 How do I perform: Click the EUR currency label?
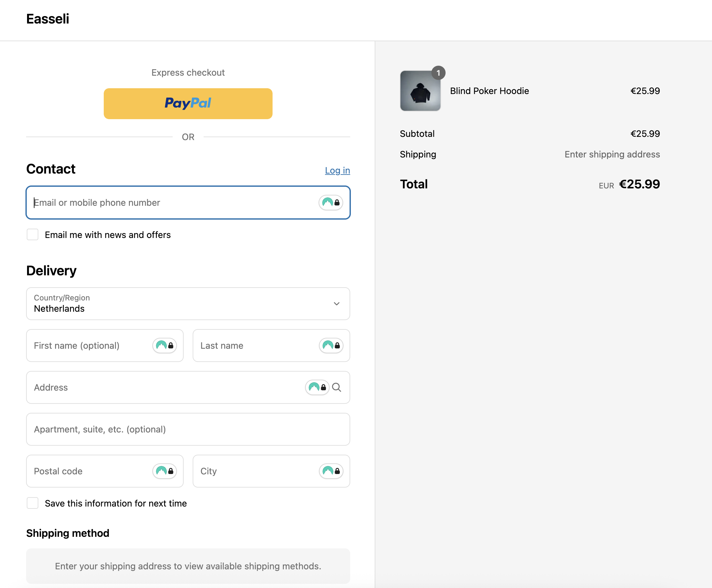606,186
